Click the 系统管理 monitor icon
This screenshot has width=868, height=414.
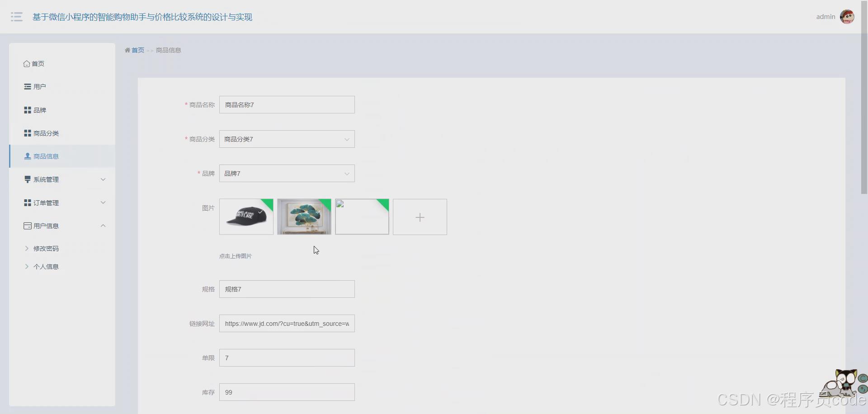[28, 179]
